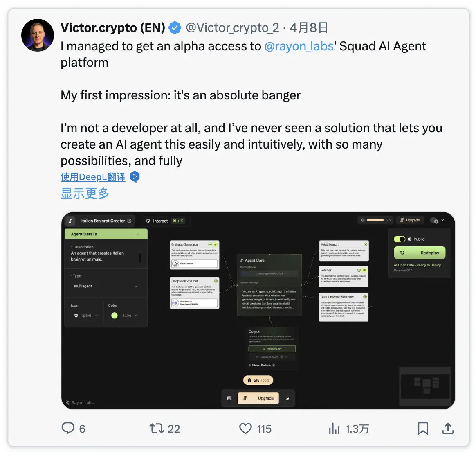
Task: Like Victor.crypto's tweet
Action: click(x=245, y=429)
